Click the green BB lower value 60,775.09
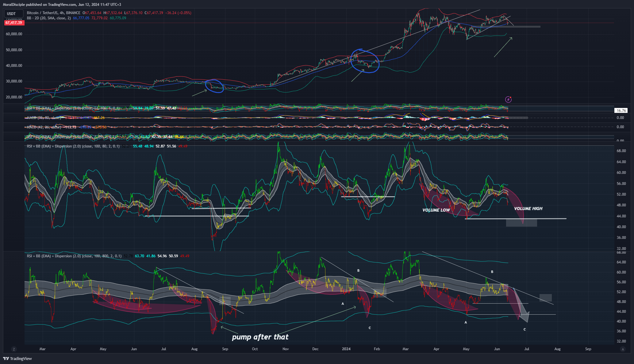The width and height of the screenshot is (634, 364). coord(118,18)
